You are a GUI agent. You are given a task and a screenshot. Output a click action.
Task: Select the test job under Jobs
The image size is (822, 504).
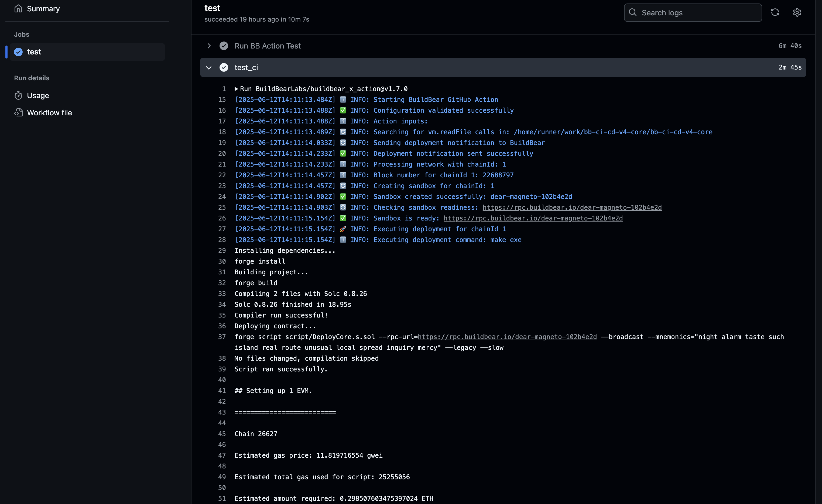(x=34, y=52)
